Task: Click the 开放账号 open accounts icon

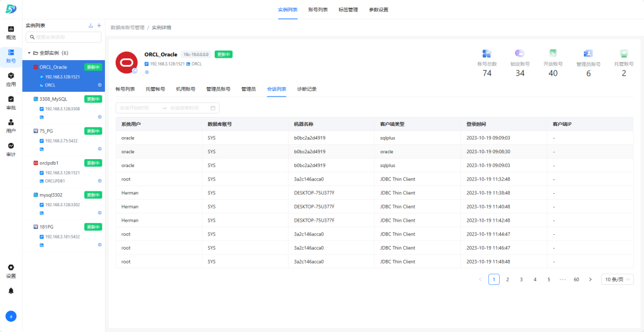Action: click(x=553, y=54)
